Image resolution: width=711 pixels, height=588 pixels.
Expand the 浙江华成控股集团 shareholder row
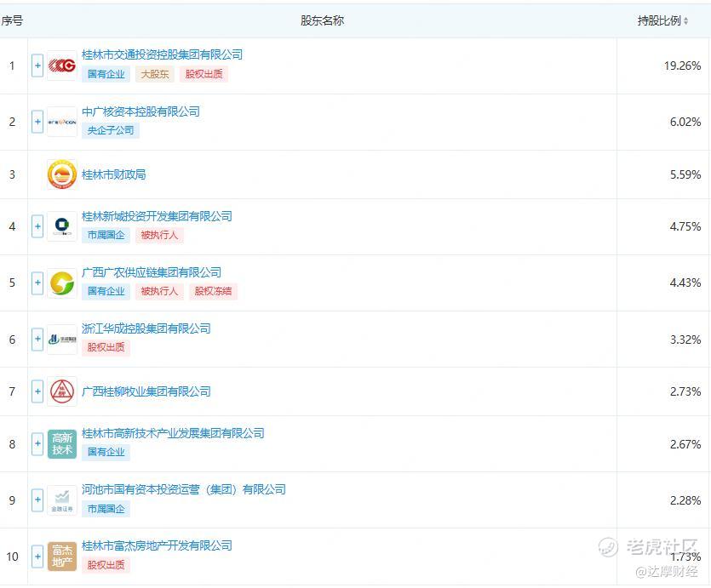tap(37, 340)
